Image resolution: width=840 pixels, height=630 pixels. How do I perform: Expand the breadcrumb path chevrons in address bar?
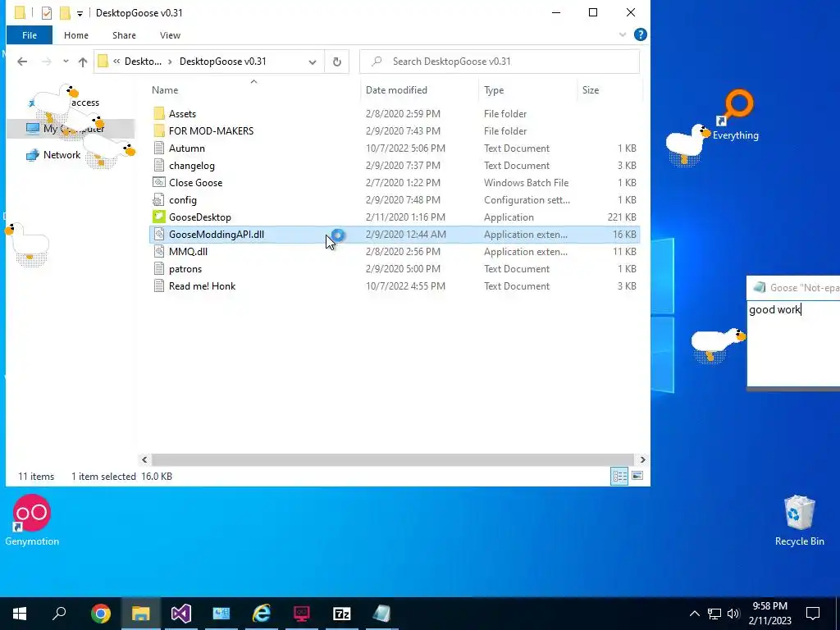(x=116, y=62)
